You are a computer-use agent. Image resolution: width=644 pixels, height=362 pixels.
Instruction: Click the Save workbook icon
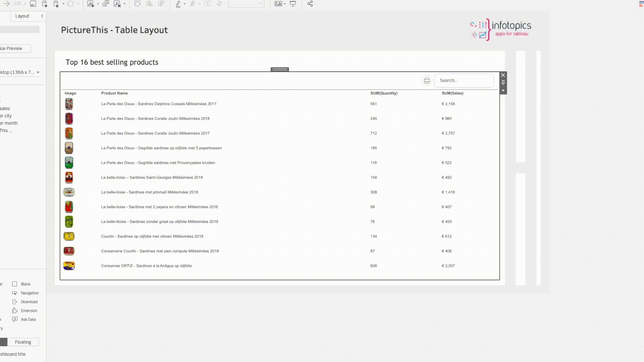33,4
